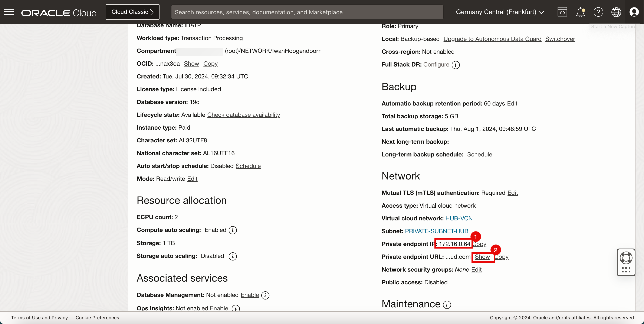Click the info icon next to Full Stack DR

coord(456,65)
